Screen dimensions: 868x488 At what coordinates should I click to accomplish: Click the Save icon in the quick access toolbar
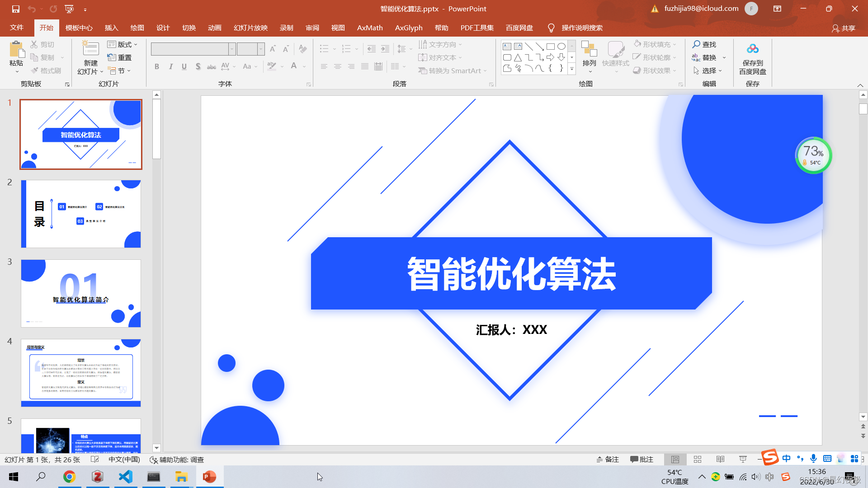15,9
